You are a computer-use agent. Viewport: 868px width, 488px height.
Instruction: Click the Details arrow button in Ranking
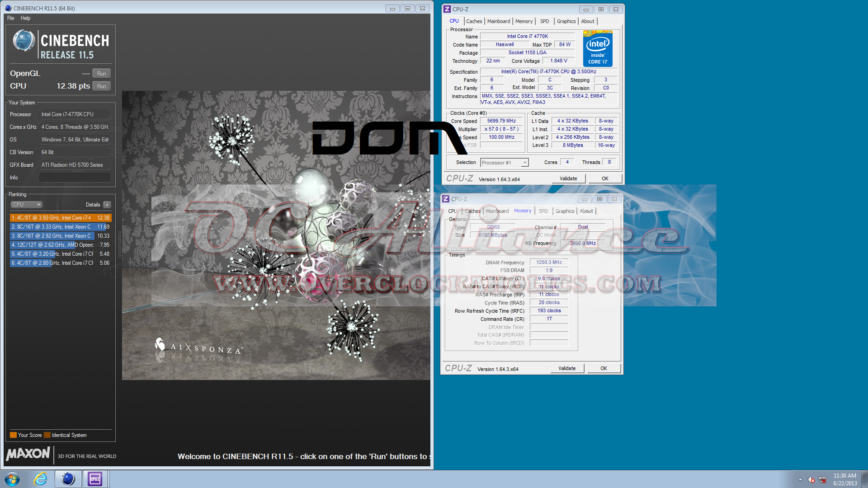tap(107, 205)
